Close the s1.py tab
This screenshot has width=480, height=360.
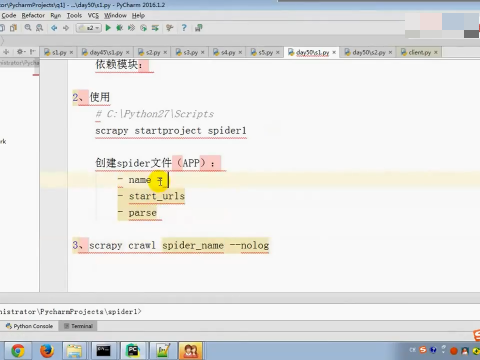tap(71, 52)
